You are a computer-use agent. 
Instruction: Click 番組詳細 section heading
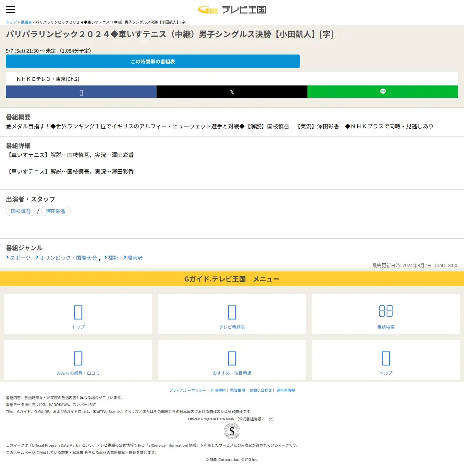click(18, 146)
